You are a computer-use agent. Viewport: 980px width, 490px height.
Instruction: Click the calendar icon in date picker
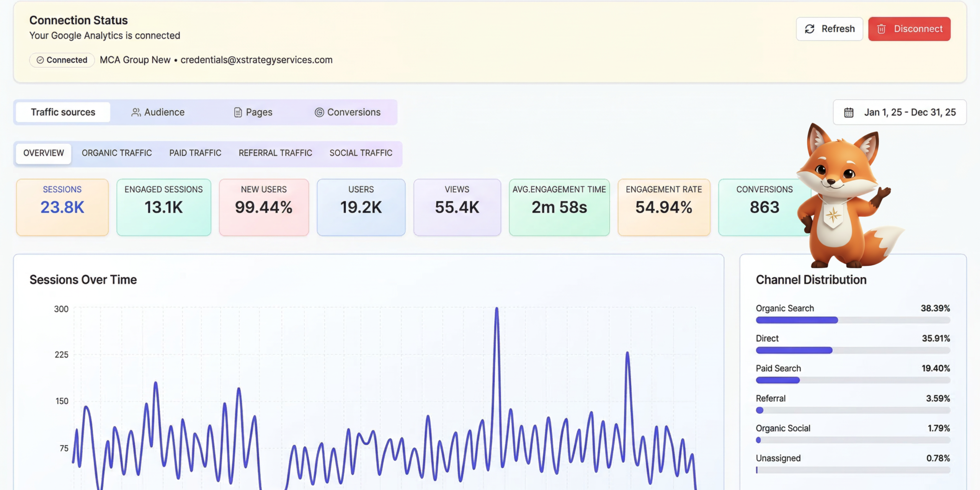pos(849,112)
